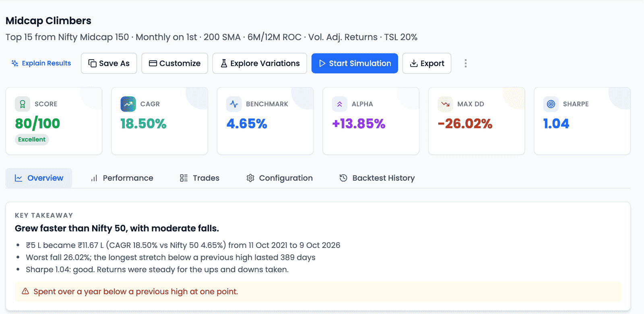The height and width of the screenshot is (314, 644).
Task: Export the backtest results
Action: click(427, 63)
